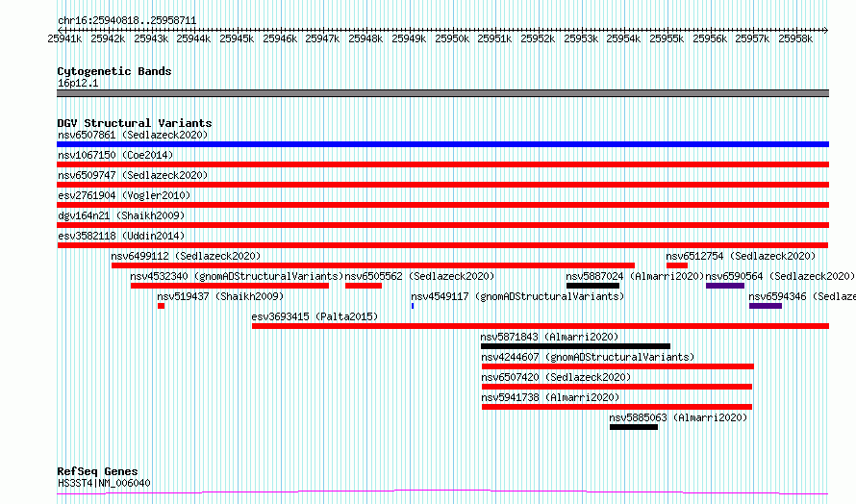Click the Cytogenetic Bands track title
The image size is (856, 504).
pyautogui.click(x=114, y=71)
